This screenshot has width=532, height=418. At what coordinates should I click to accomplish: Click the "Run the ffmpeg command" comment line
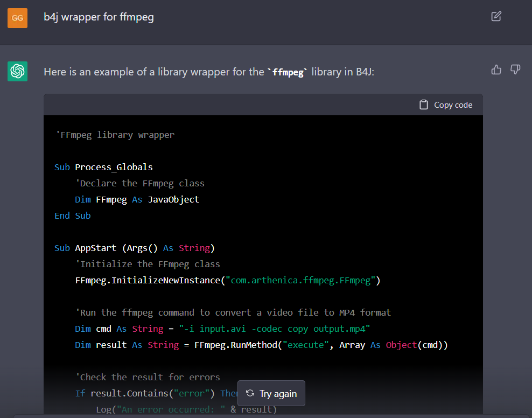tap(233, 312)
